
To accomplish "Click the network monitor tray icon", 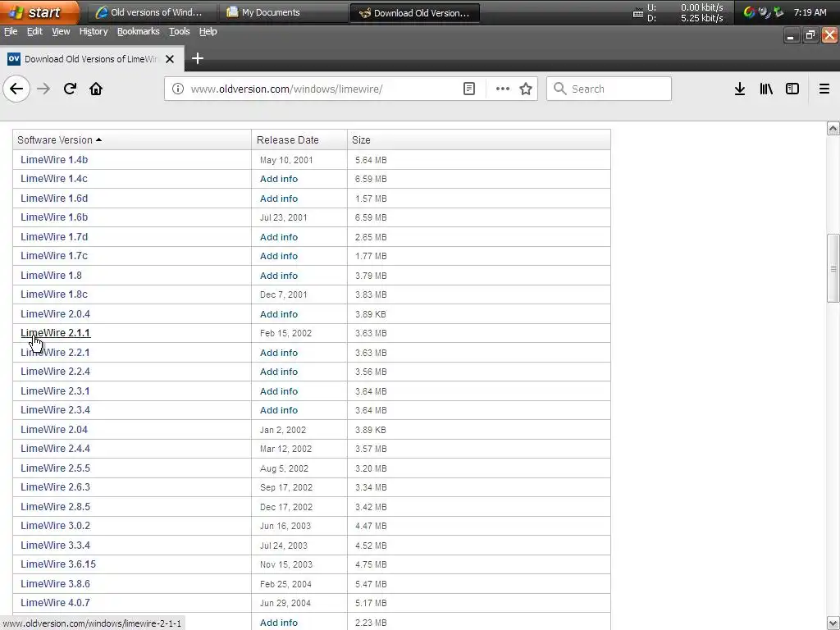I will [x=638, y=13].
